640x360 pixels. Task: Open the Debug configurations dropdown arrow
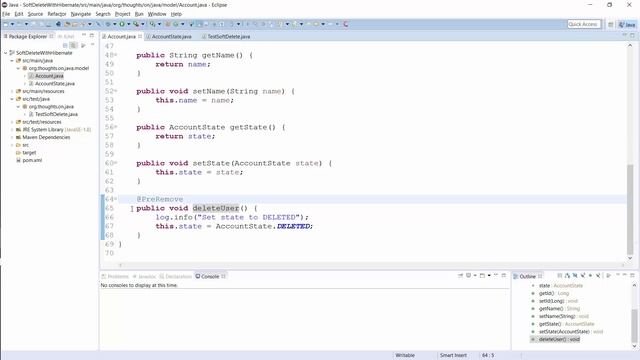point(115,24)
